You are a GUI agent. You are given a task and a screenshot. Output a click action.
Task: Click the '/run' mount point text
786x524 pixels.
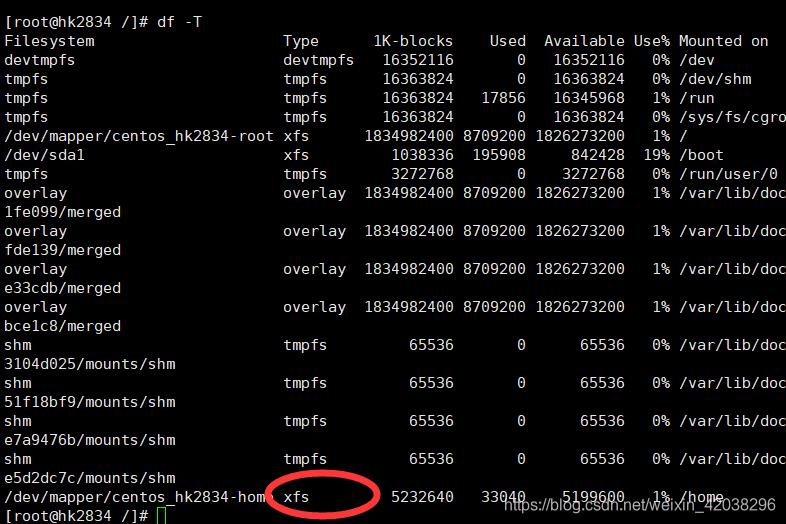coord(697,98)
